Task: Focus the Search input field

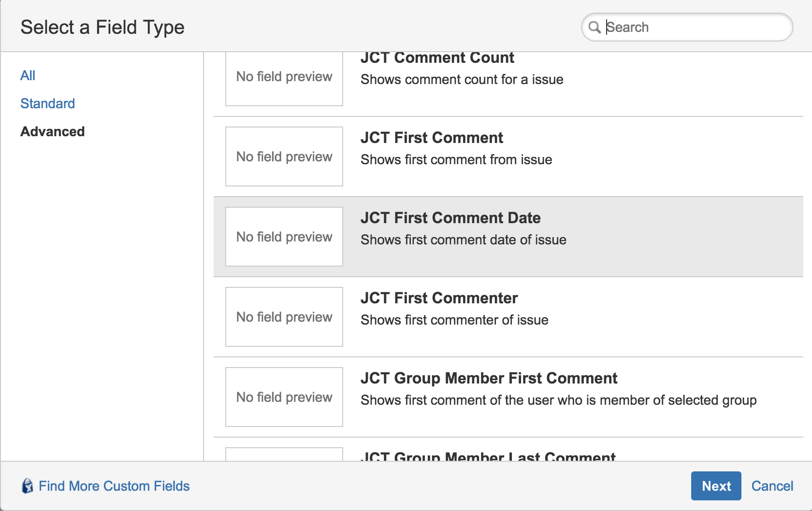Action: coord(687,27)
